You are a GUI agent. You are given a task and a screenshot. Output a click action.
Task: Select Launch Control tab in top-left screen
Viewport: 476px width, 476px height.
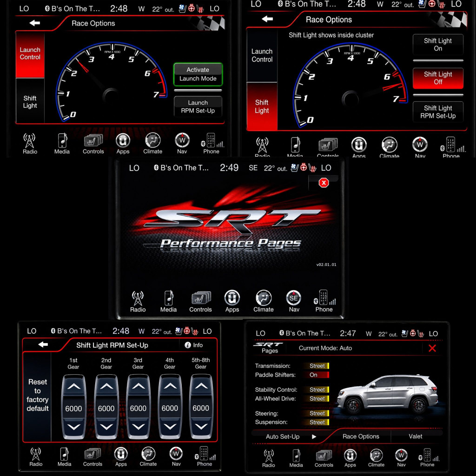coord(30,54)
